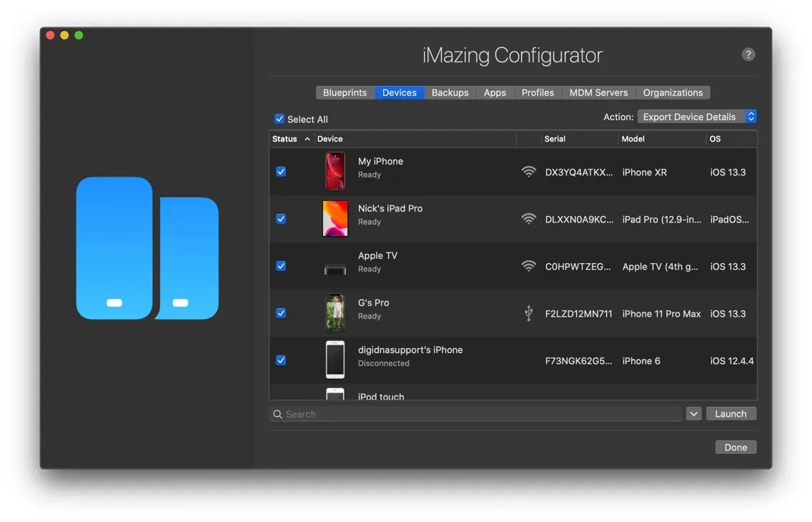Click the help question mark icon

748,54
